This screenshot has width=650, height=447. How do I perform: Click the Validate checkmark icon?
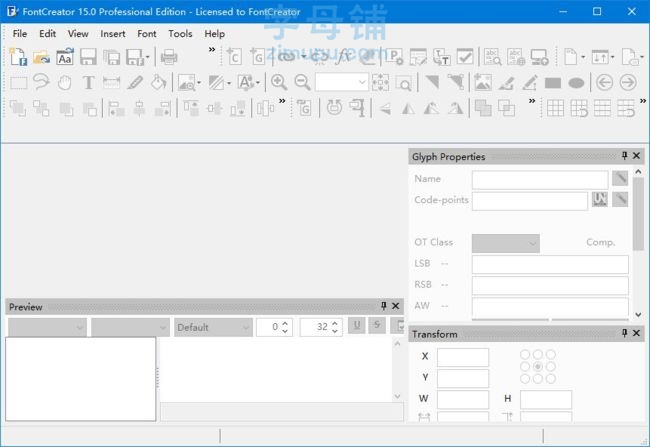coord(465,57)
